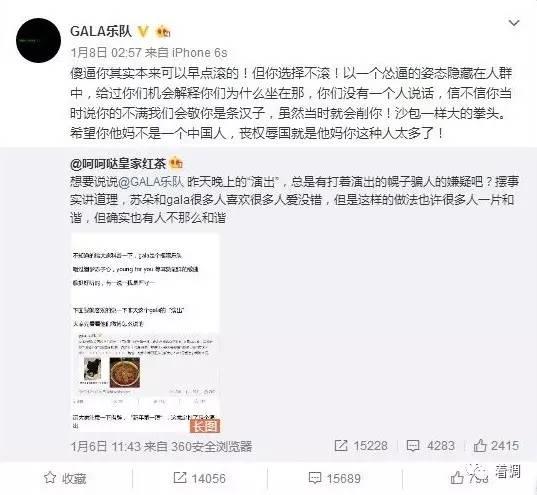This screenshot has height=495, width=537.
Task: Open GALA乐队 profile avatar
Action: 38,40
